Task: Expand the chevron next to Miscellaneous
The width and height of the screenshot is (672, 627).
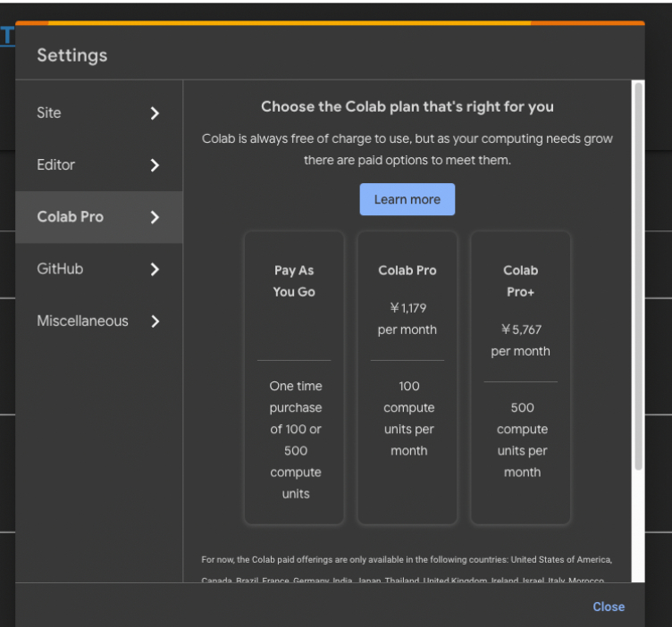Action: point(155,322)
